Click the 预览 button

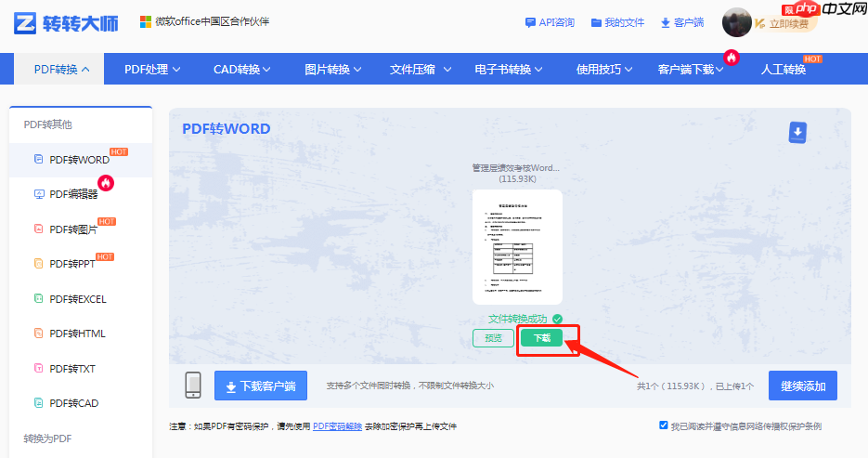(493, 338)
